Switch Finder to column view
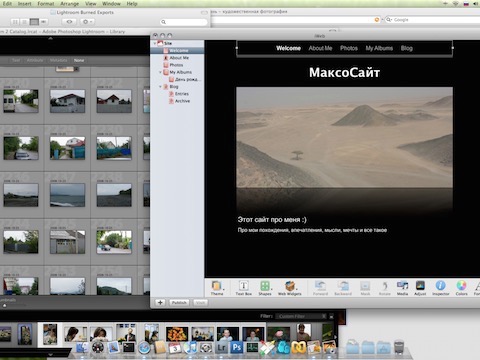 (x=34, y=22)
